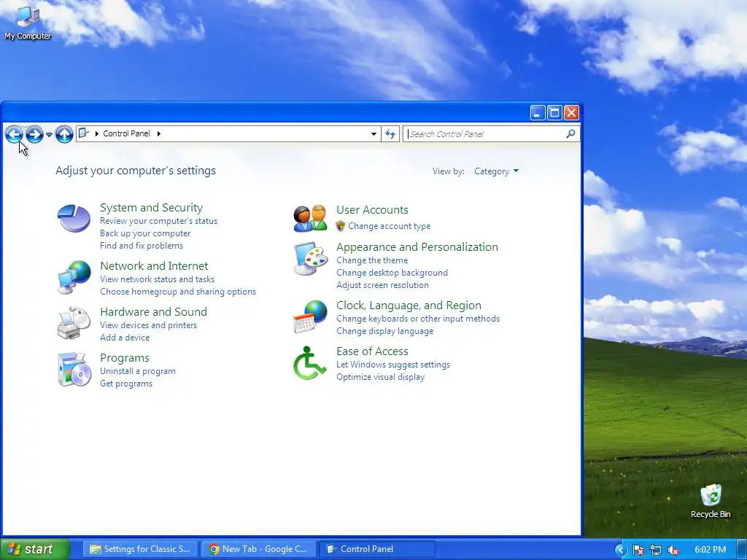This screenshot has height=560, width=747.
Task: Click Add a device
Action: pyautogui.click(x=125, y=338)
